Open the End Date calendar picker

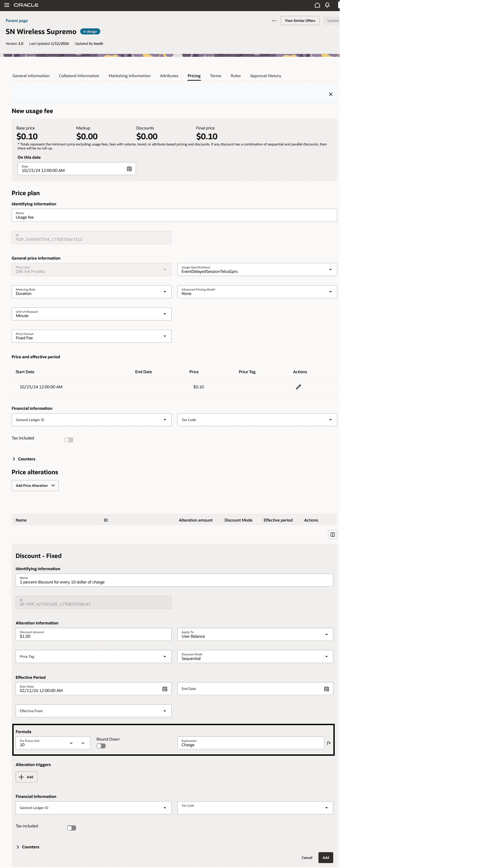coord(326,689)
